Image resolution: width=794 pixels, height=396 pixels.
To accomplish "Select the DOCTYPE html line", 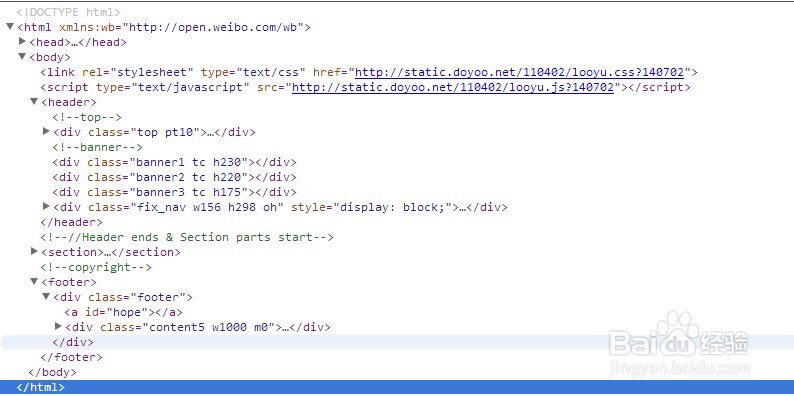I will tap(69, 12).
